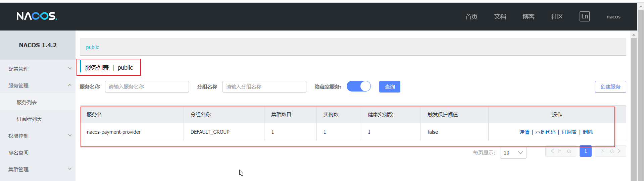Select the public namespace tab
The width and height of the screenshot is (644, 181).
coord(92,47)
